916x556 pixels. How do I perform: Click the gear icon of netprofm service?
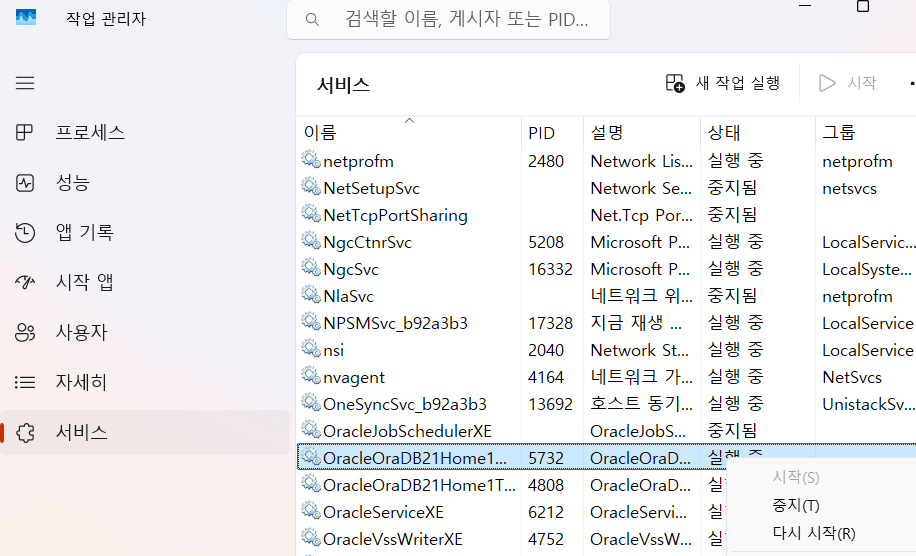click(x=311, y=159)
